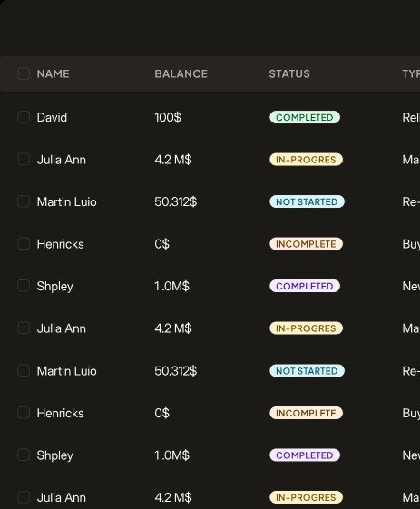
Task: Tick the second Henricks row checkbox
Action: (24, 413)
